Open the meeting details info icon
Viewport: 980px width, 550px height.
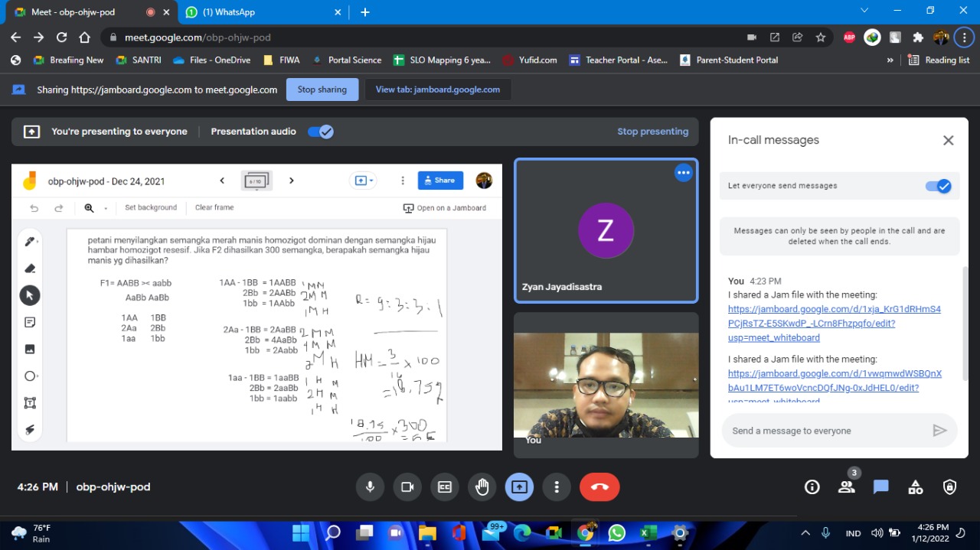(x=812, y=487)
